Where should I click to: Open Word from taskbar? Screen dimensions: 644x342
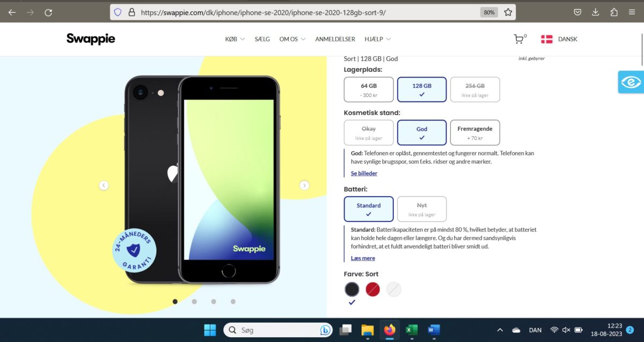click(434, 330)
